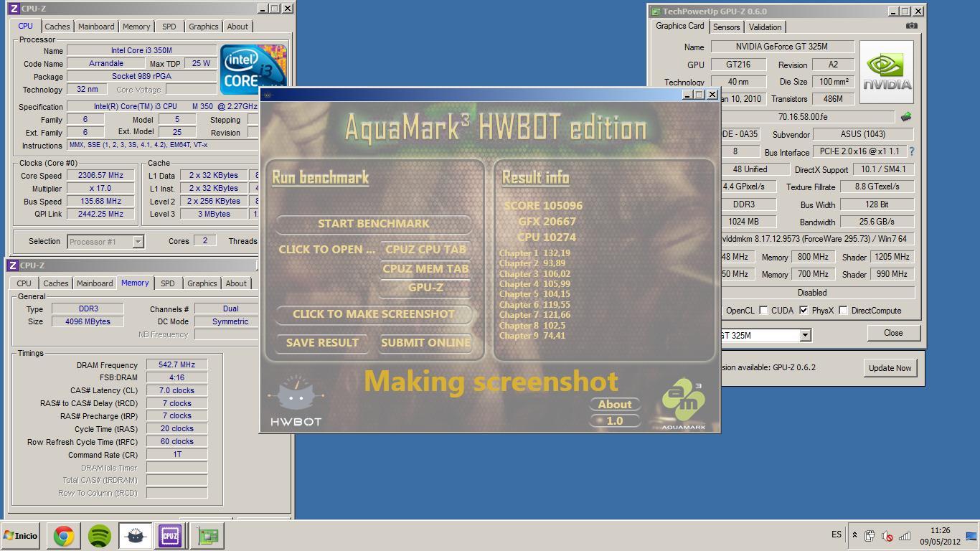Select Caches tab in lower CPU-Z window

[x=56, y=283]
